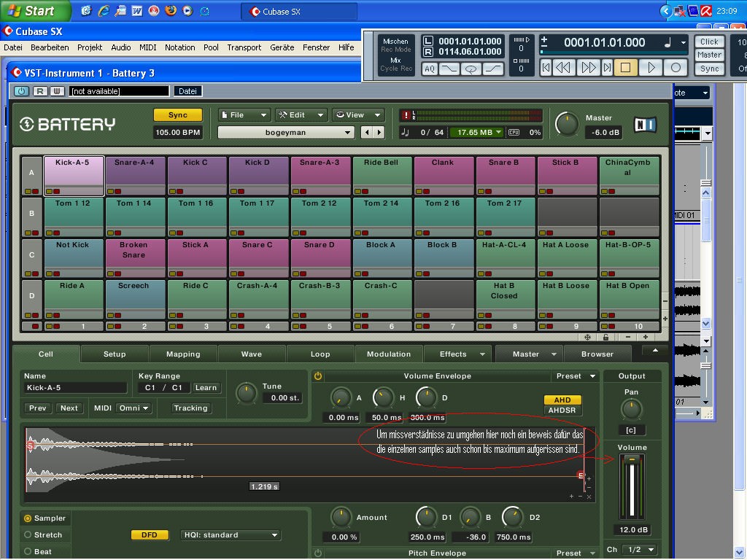This screenshot has height=560, width=747.
Task: Jump to project end in transport
Action: 607,68
